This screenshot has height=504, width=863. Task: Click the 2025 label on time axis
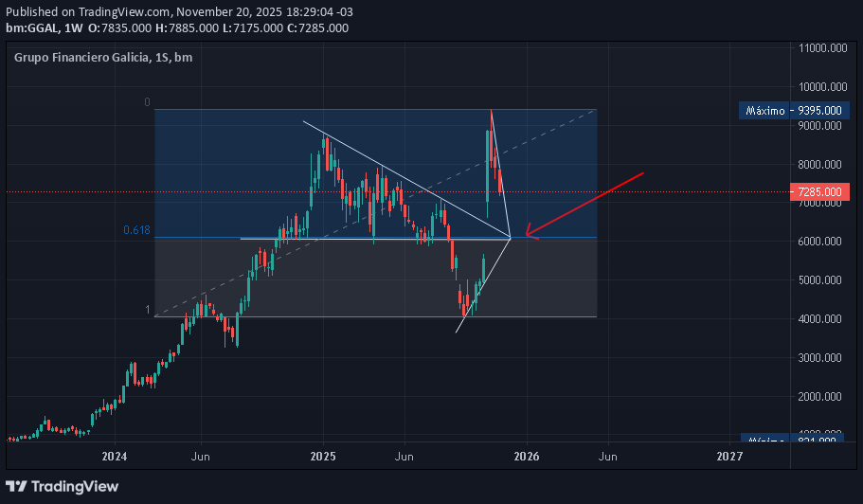point(323,456)
